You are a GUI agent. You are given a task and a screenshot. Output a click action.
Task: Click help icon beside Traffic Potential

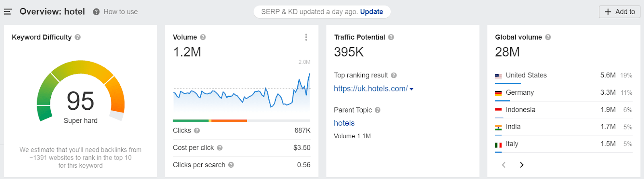tap(391, 37)
